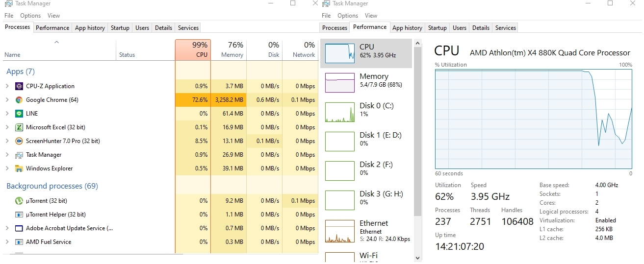Sort processes by Name column header
The width and height of the screenshot is (644, 264).
59,50
